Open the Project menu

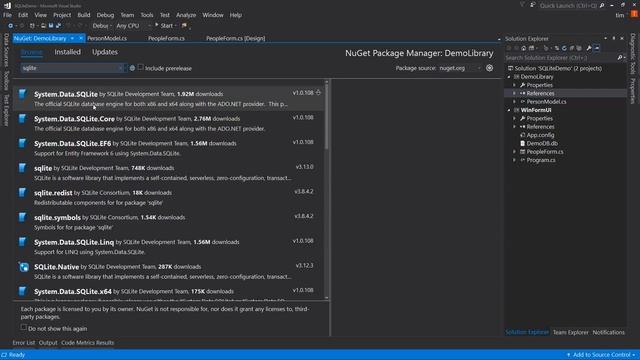coord(62,15)
